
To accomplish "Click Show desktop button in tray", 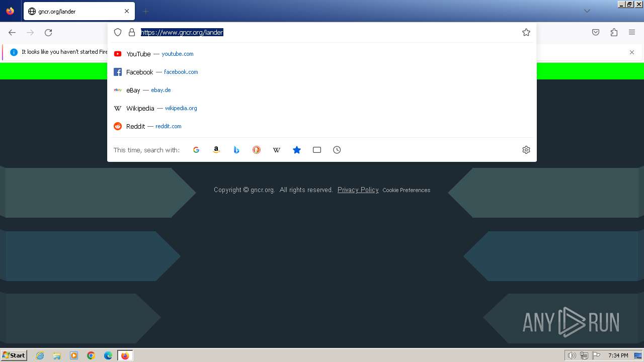I will pos(638,355).
